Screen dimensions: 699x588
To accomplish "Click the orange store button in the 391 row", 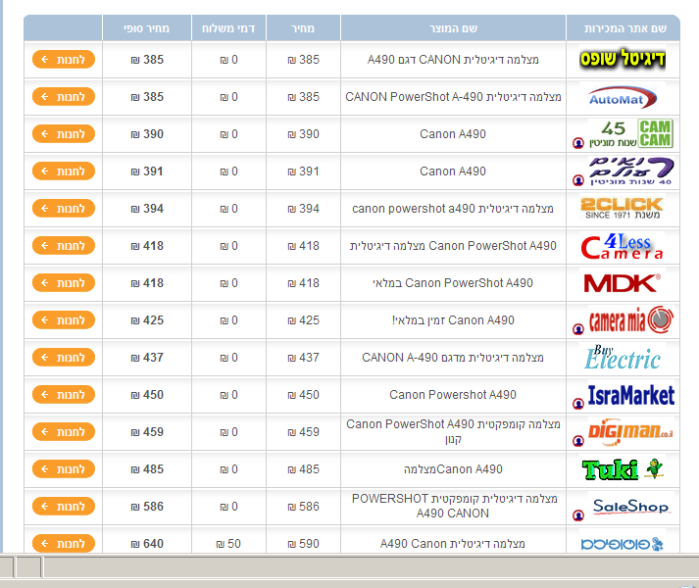I will click(63, 171).
